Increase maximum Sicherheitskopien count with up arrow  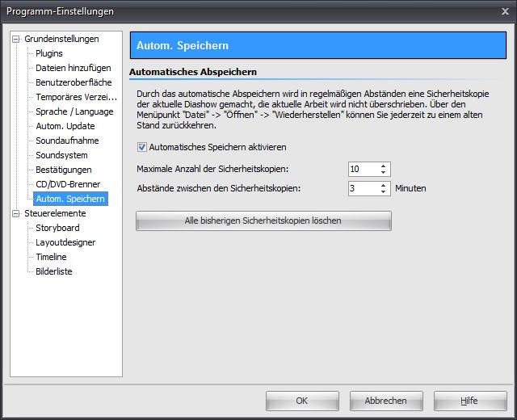point(384,166)
